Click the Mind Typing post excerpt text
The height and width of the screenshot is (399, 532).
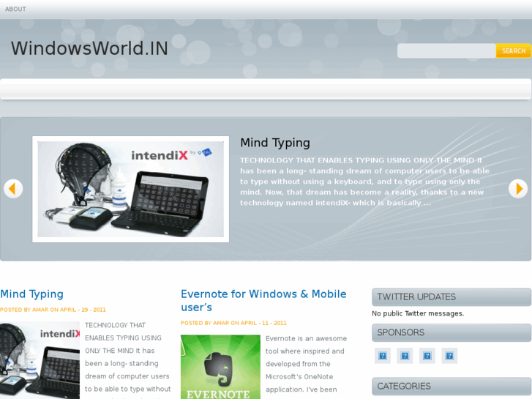point(128,360)
